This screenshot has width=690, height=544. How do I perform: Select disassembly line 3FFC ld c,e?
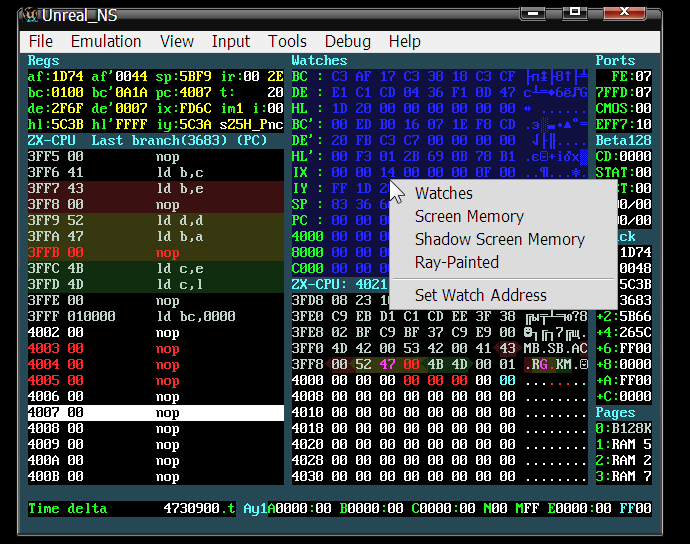point(156,268)
